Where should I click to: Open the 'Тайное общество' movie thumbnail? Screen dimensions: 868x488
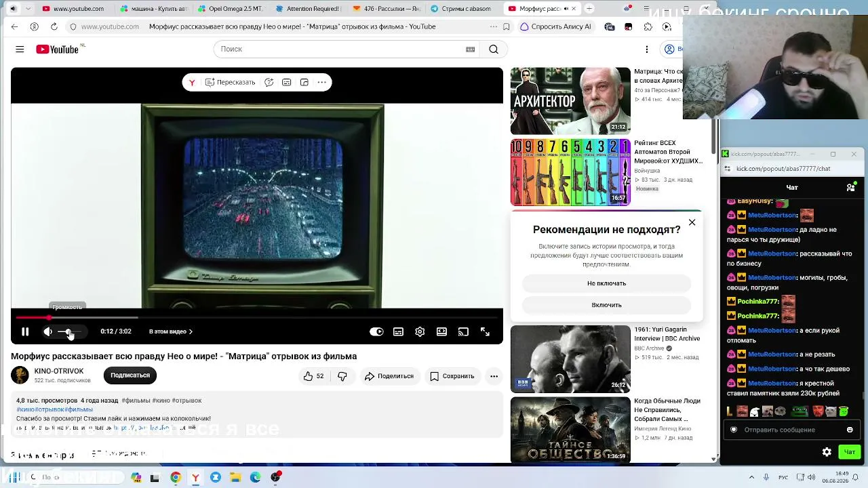pyautogui.click(x=570, y=430)
